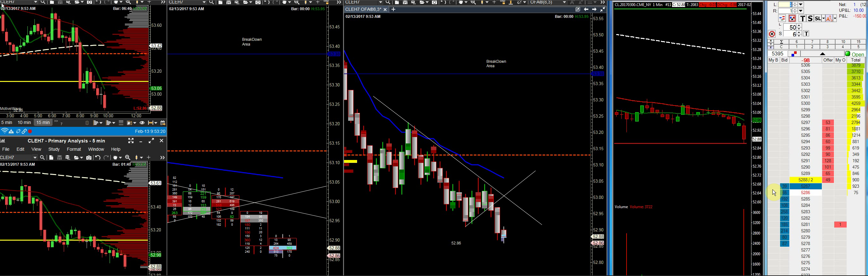Image resolution: width=868 pixels, height=276 pixels.
Task: Pop out the OFA chart window
Action: [578, 10]
